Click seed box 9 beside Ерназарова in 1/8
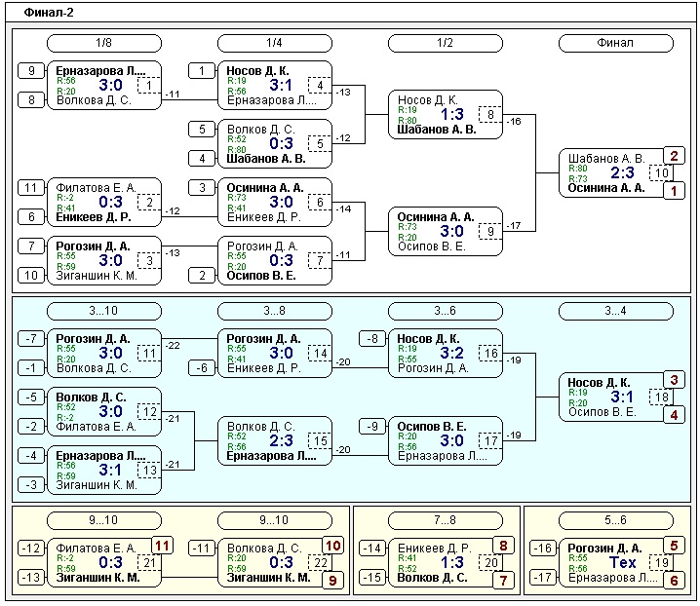The width and height of the screenshot is (700, 606). (x=31, y=71)
